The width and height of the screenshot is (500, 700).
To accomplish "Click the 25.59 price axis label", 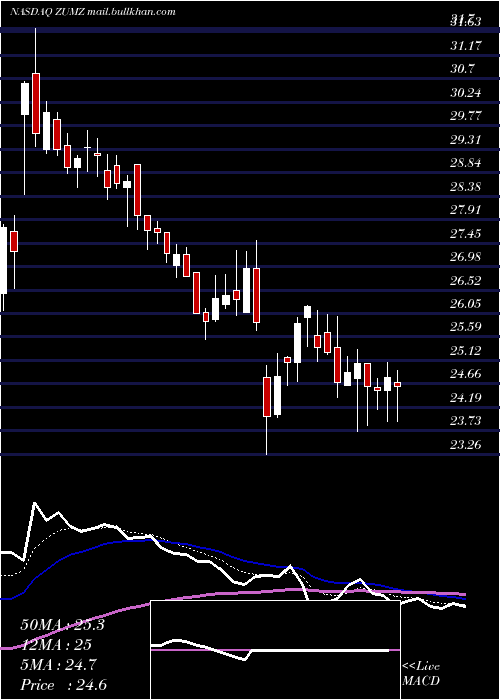I will [x=466, y=327].
